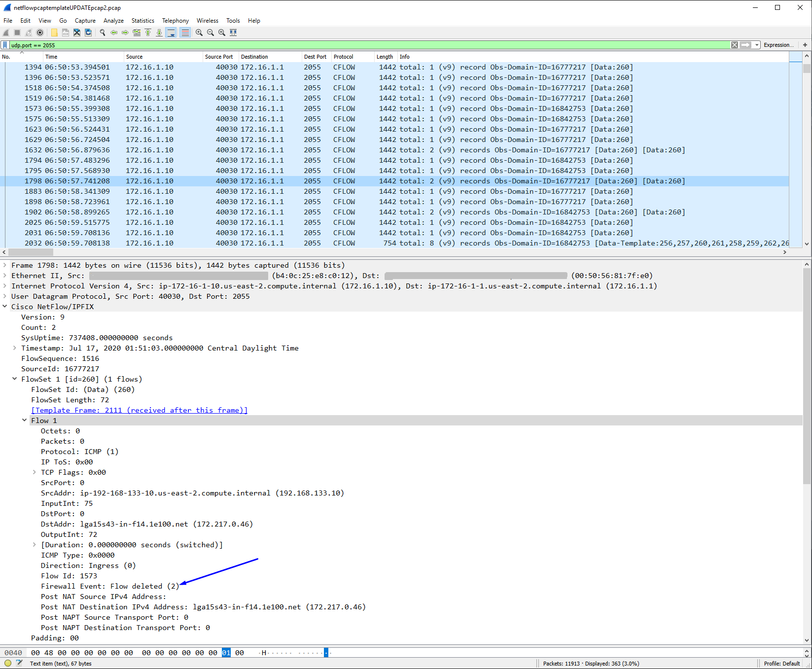Open the Statistics menu
This screenshot has width=812, height=669.
pyautogui.click(x=142, y=20)
